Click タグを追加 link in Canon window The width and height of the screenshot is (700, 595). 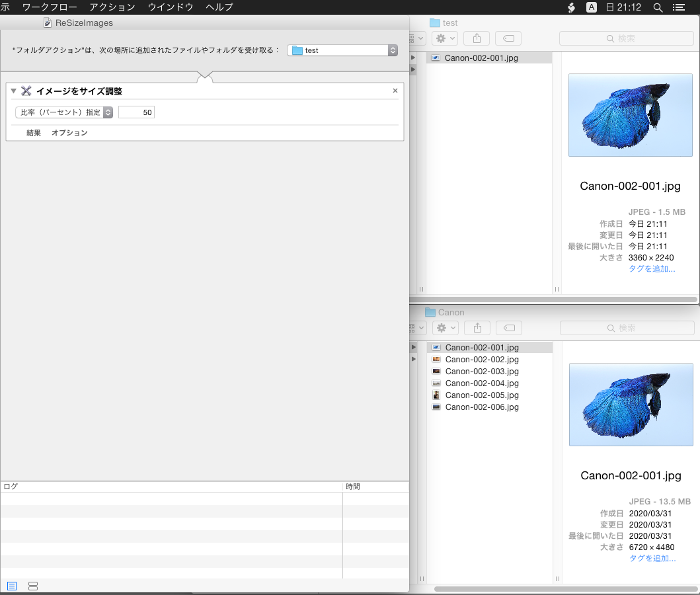coord(652,559)
